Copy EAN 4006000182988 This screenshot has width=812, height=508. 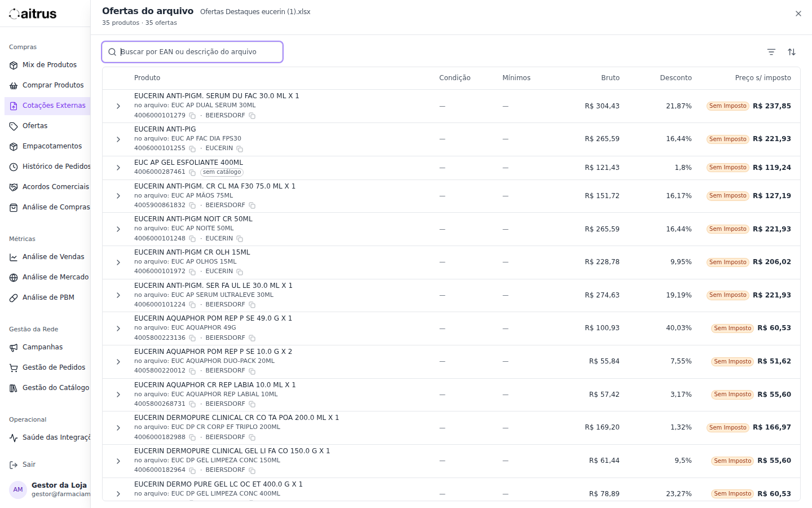(x=192, y=437)
